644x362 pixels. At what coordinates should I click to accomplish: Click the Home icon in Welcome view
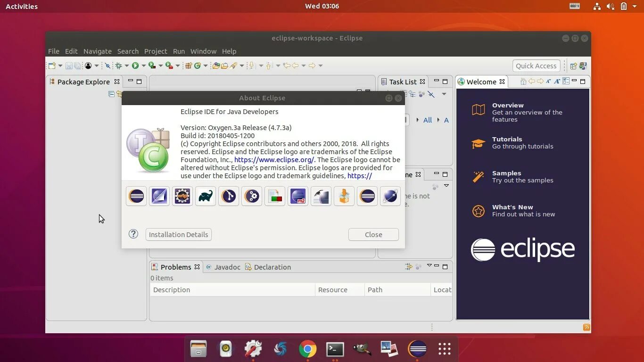coord(523,81)
